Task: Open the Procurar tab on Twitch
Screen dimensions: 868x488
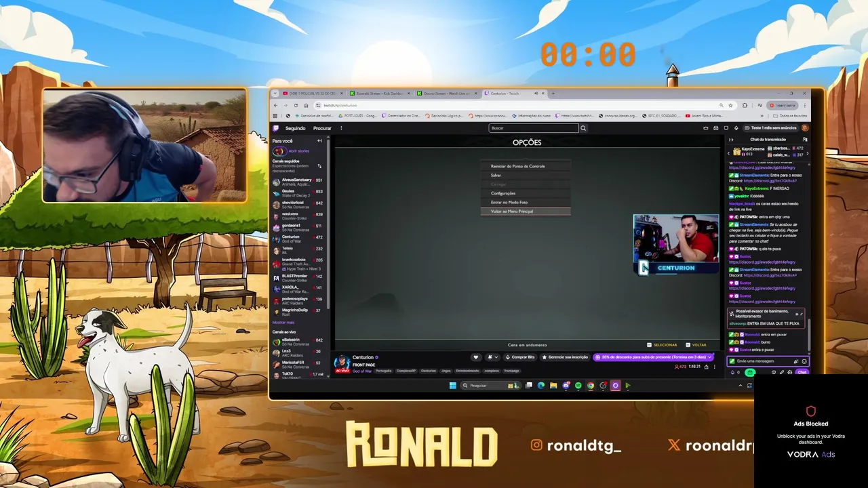Action: (322, 128)
